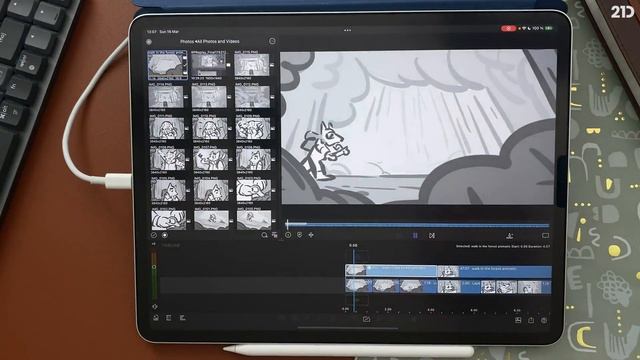Click the preview scrubber bar handle
This screenshot has height=360, width=640.
[287, 224]
